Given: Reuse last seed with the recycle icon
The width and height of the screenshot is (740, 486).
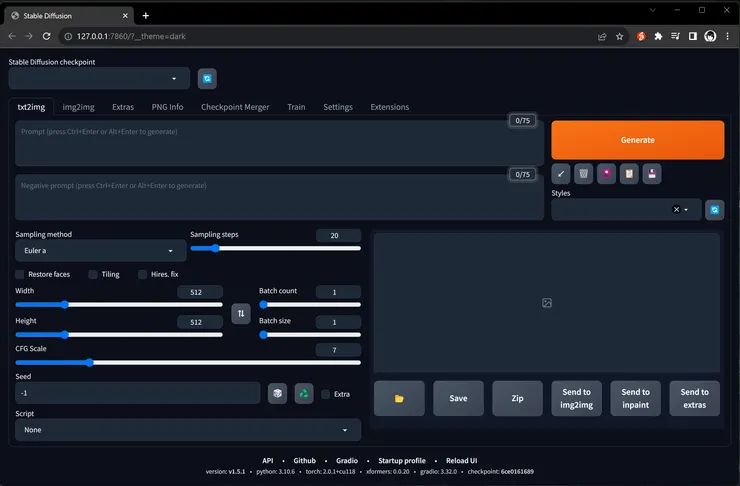Looking at the screenshot, I should click(x=304, y=393).
